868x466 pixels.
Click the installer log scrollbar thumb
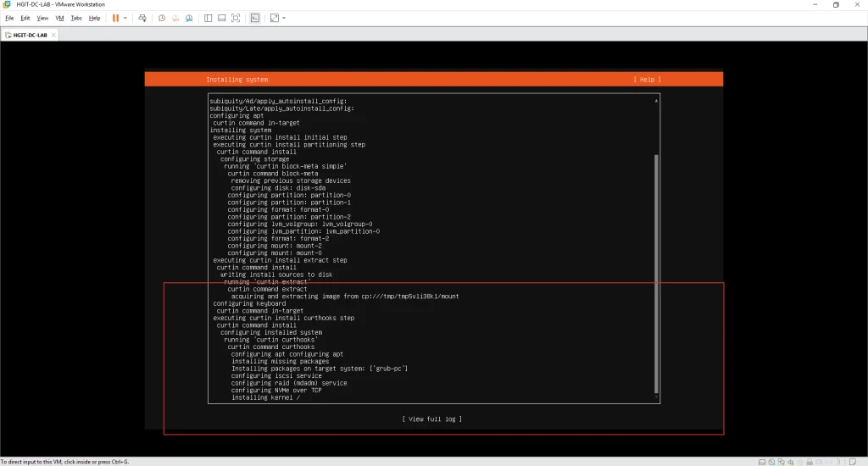tap(657, 274)
